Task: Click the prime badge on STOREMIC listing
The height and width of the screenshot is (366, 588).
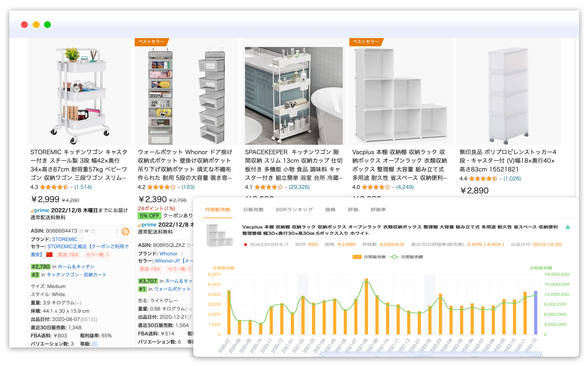Action: (x=40, y=210)
